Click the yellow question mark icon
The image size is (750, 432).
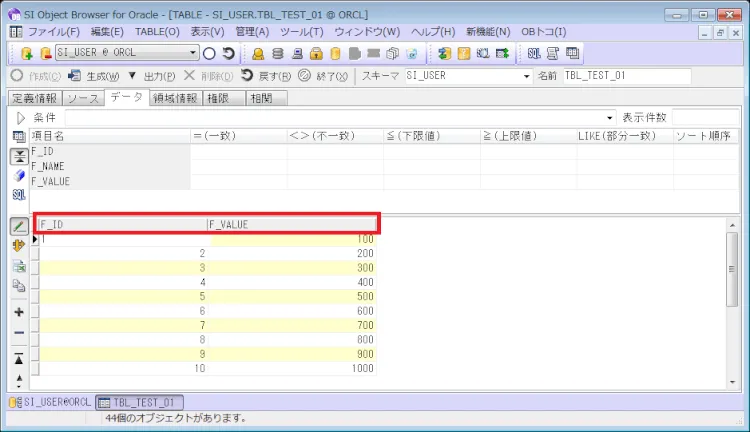point(463,53)
